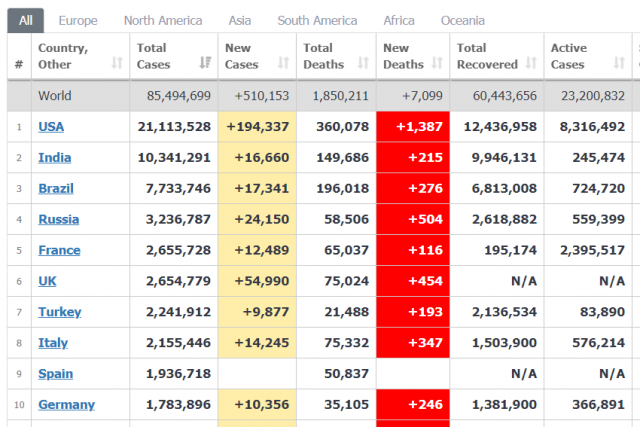The height and width of the screenshot is (427, 640).
Task: Select Italy recovered 1,503,900
Action: [504, 343]
